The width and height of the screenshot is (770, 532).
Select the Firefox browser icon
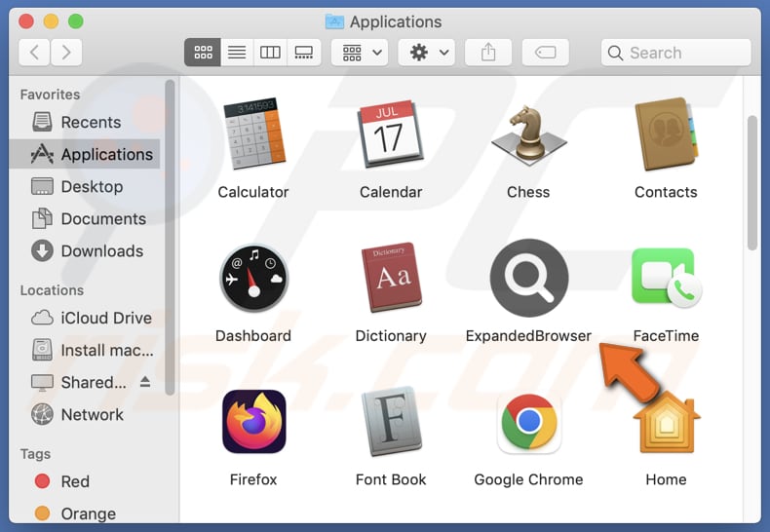pyautogui.click(x=253, y=422)
